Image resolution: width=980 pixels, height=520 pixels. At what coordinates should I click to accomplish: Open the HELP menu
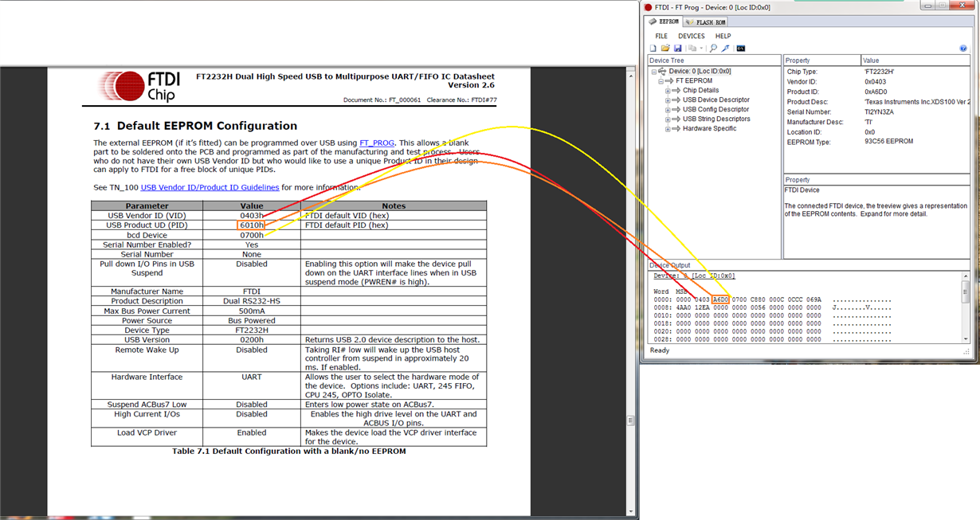(723, 36)
